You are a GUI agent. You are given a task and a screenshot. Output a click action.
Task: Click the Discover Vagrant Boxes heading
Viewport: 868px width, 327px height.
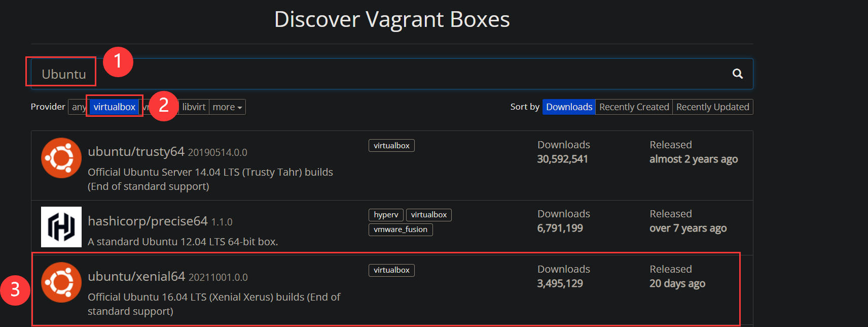click(x=392, y=20)
